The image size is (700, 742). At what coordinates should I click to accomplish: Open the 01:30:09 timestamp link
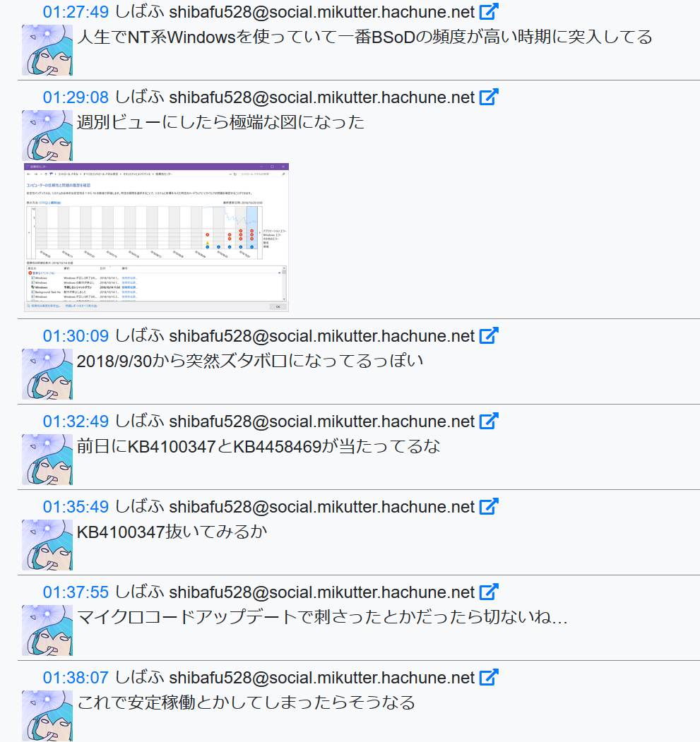point(76,336)
